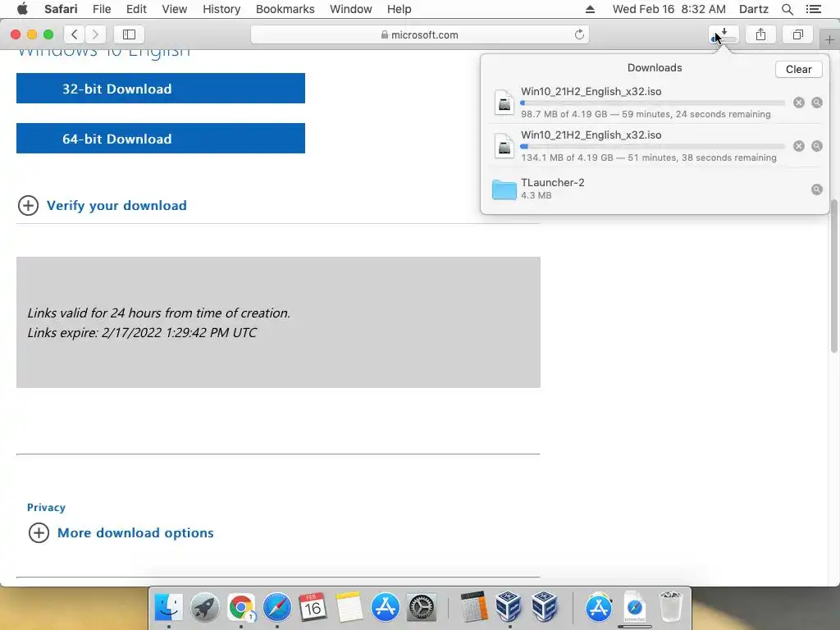Screen dimensions: 840x630
Task: Open Notes from the Dock
Action: point(349,608)
